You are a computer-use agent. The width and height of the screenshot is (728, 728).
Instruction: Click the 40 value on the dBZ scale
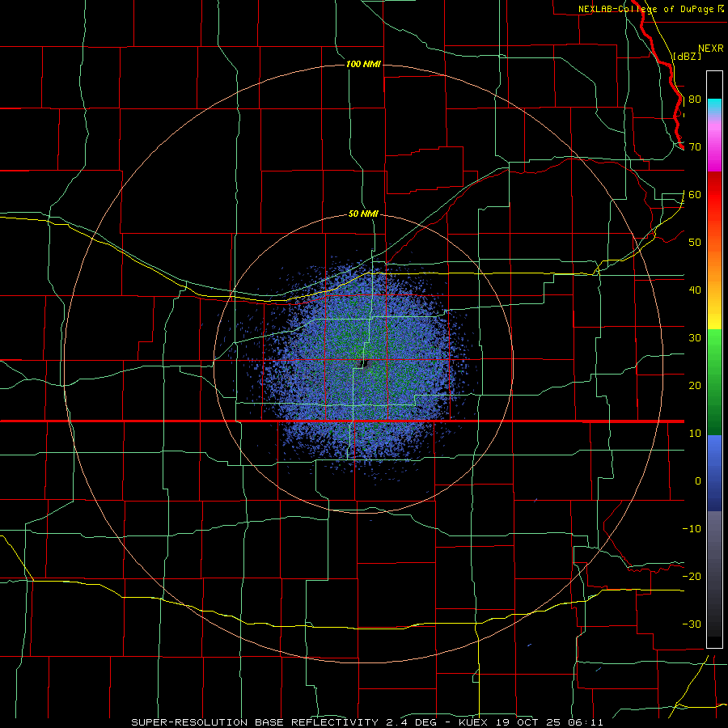[695, 290]
